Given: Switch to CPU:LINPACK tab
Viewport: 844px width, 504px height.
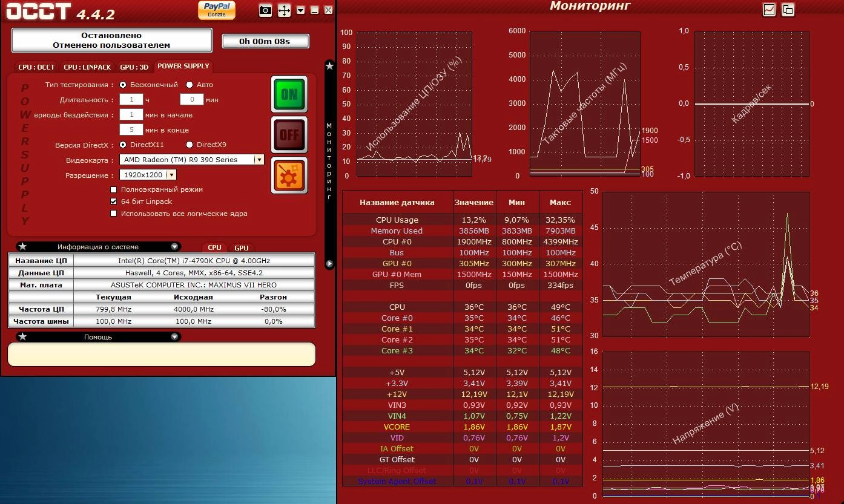Looking at the screenshot, I should (88, 67).
